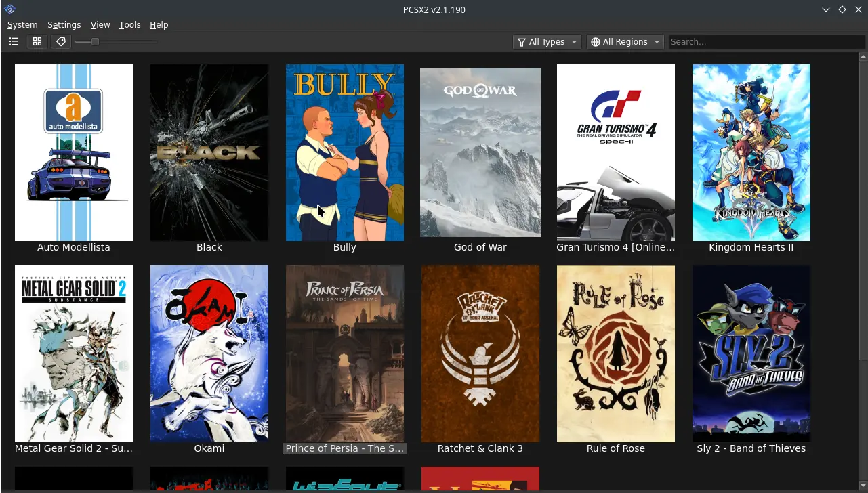Select the Ratchet & Clank 3 cover
The height and width of the screenshot is (493, 868).
pyautogui.click(x=480, y=353)
